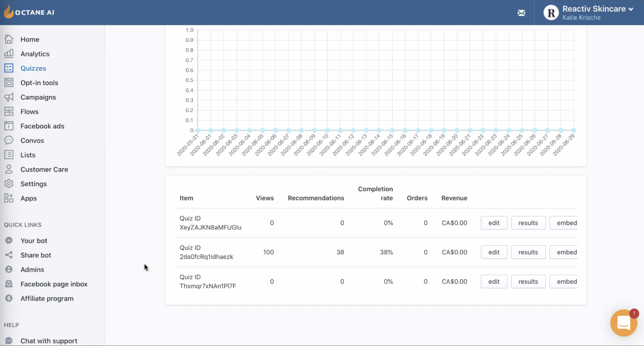Click the Analytics bar chart icon

tap(9, 53)
